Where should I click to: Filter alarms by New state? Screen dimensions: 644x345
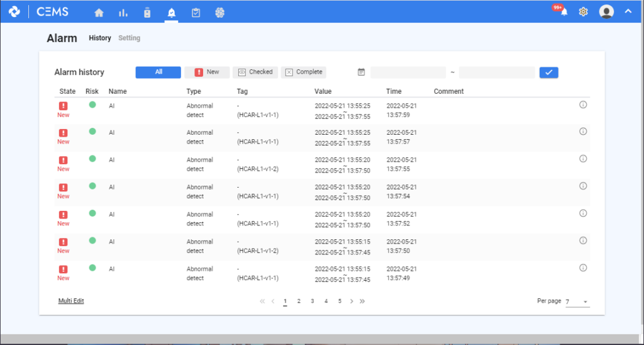click(x=207, y=72)
